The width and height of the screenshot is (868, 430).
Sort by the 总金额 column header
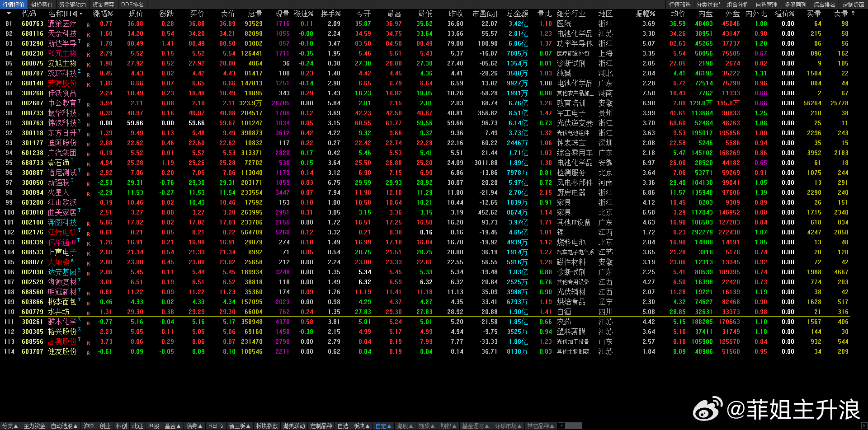pos(518,14)
